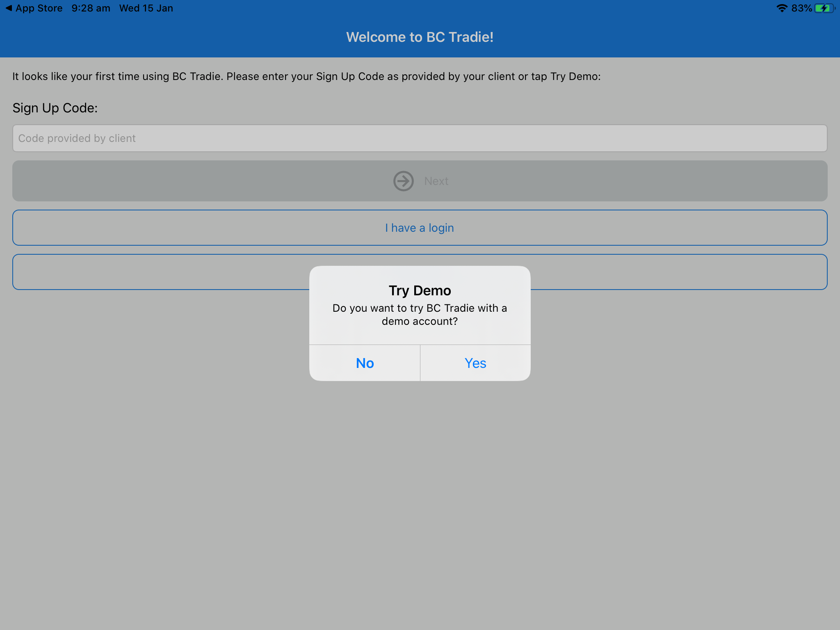Tap the 'Welcome to BC Tradie!' header title

(420, 37)
